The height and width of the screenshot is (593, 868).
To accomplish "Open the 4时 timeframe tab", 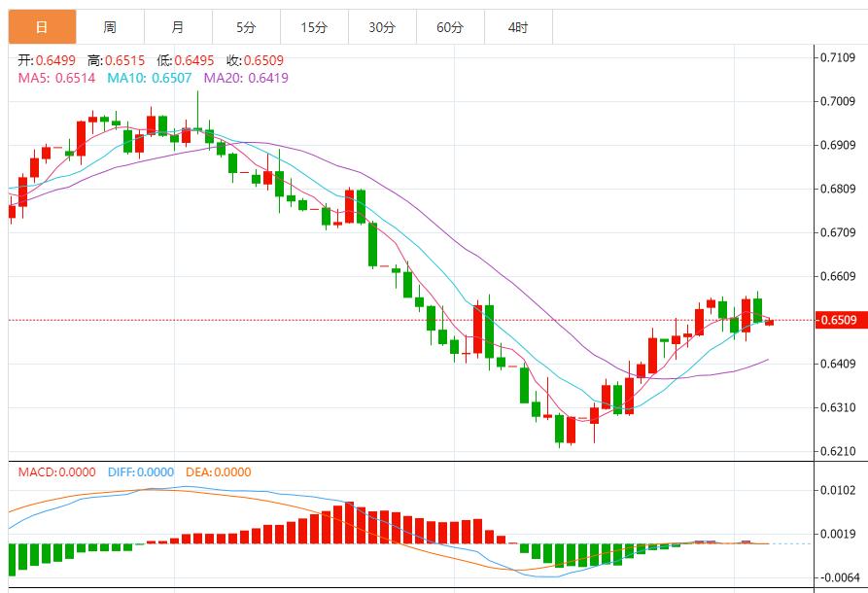I will pos(519,26).
